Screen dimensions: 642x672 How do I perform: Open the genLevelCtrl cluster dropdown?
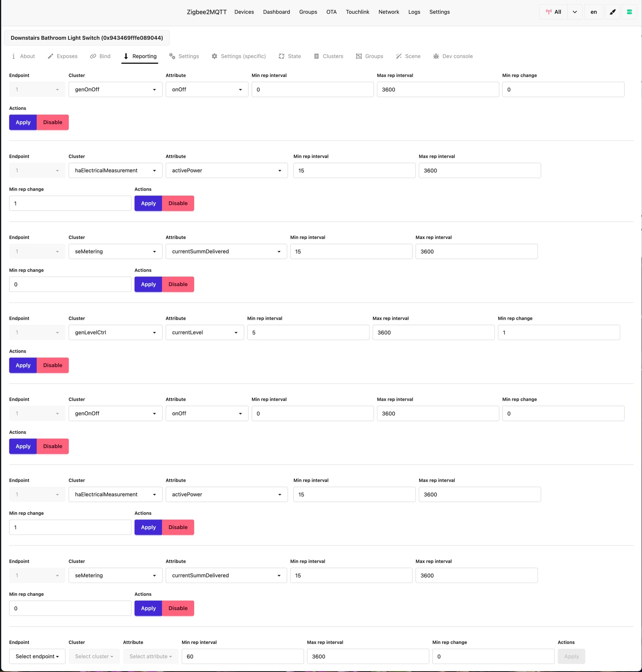click(115, 332)
